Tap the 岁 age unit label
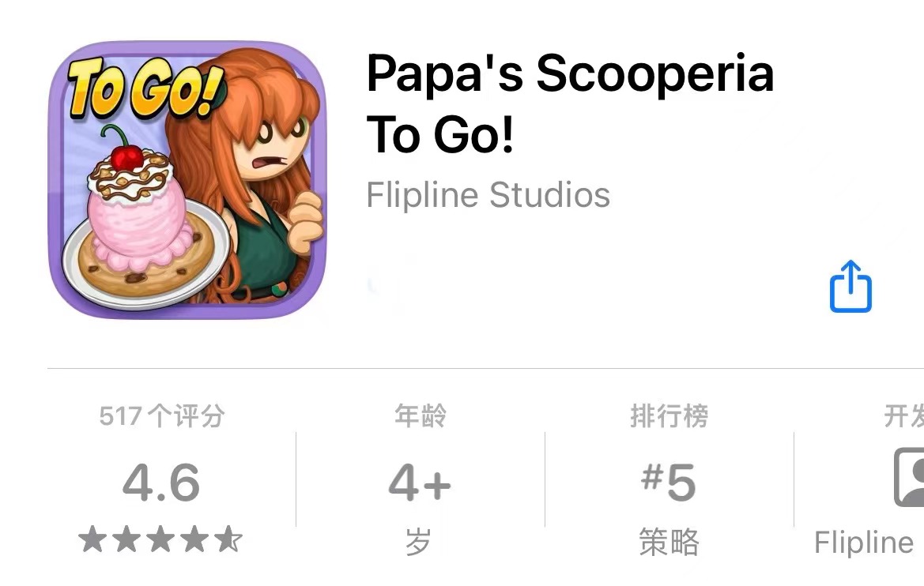Image resolution: width=924 pixels, height=586 pixels. point(419,542)
